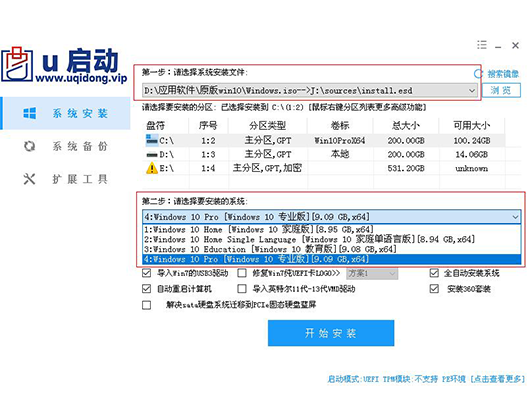Click the 浏览 browse button
530x420 pixels.
501,90
